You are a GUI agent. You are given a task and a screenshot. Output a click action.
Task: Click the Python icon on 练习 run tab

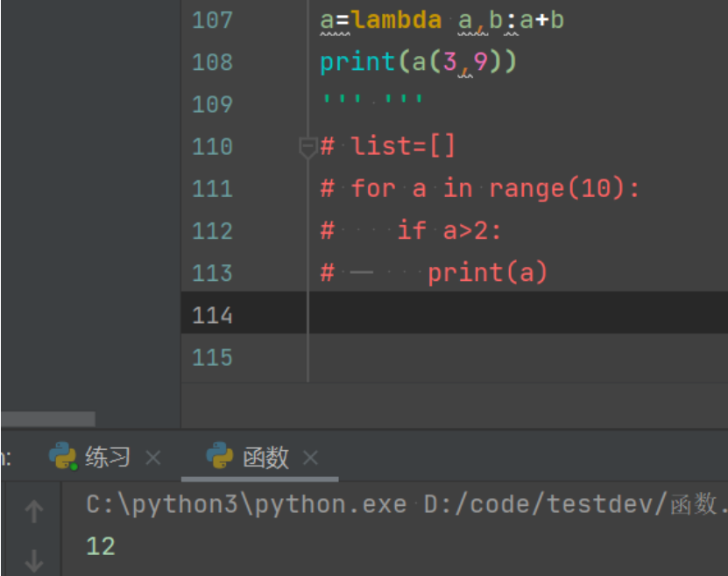coord(62,456)
